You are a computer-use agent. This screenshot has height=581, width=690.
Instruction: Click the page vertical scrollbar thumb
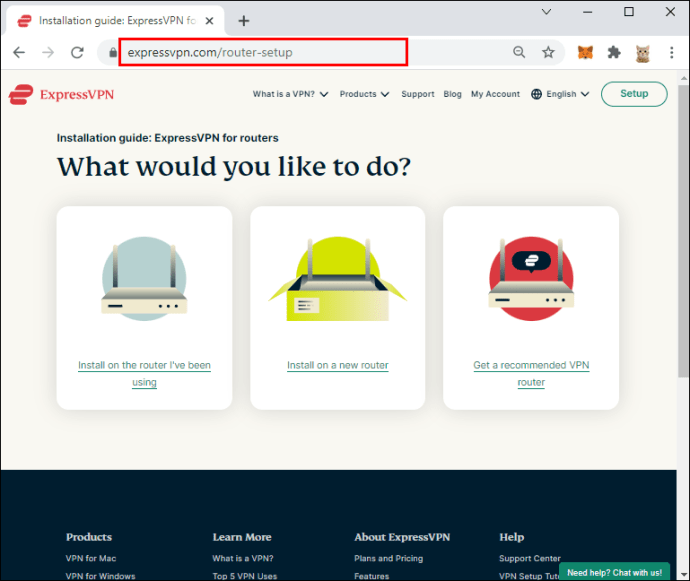click(x=683, y=231)
